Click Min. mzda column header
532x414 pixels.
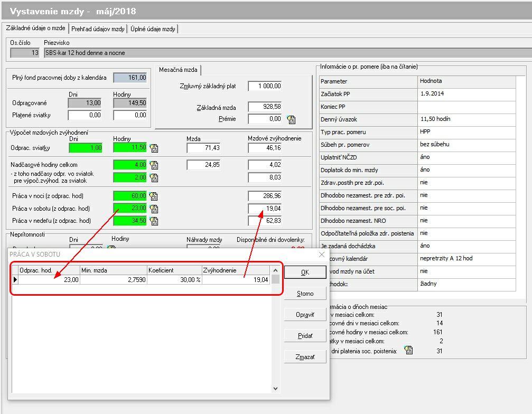click(x=114, y=270)
